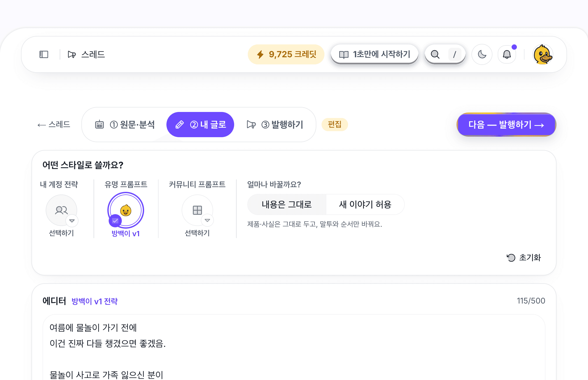Image resolution: width=588 pixels, height=380 pixels.
Task: Click 선택하기 under 커뮤니티 프롬프트
Action: point(197,233)
